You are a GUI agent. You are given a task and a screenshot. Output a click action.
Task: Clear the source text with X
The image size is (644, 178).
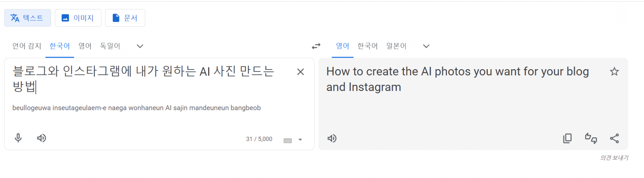tap(301, 72)
